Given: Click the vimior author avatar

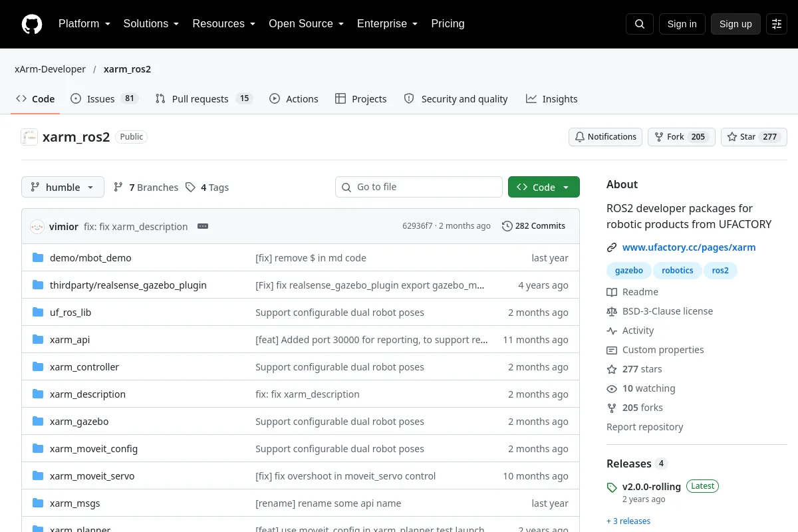Looking at the screenshot, I should point(37,227).
